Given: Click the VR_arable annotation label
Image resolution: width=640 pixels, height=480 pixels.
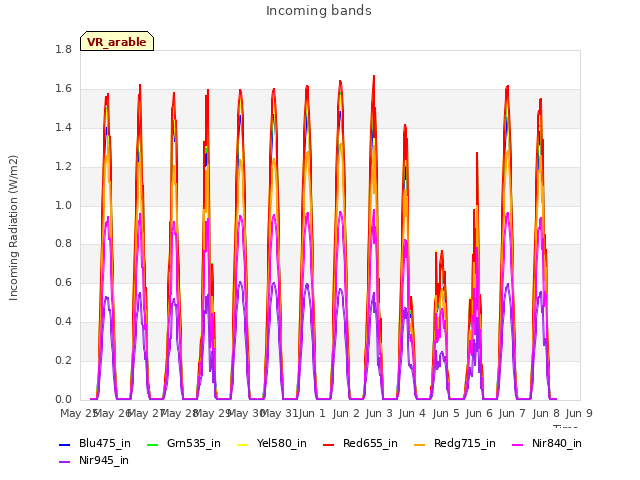Looking at the screenshot, I should pyautogui.click(x=117, y=42).
